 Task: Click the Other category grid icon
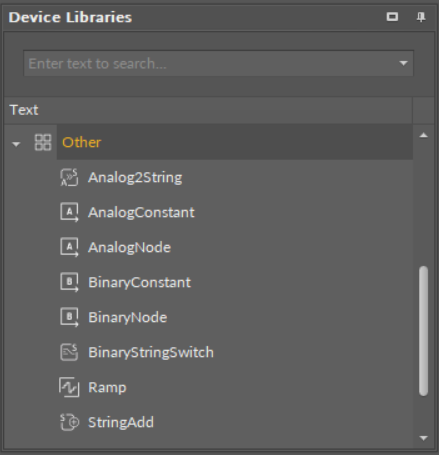point(43,142)
